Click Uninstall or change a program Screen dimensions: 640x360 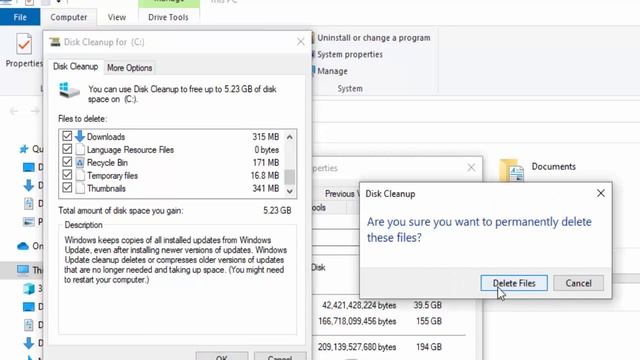coord(373,38)
